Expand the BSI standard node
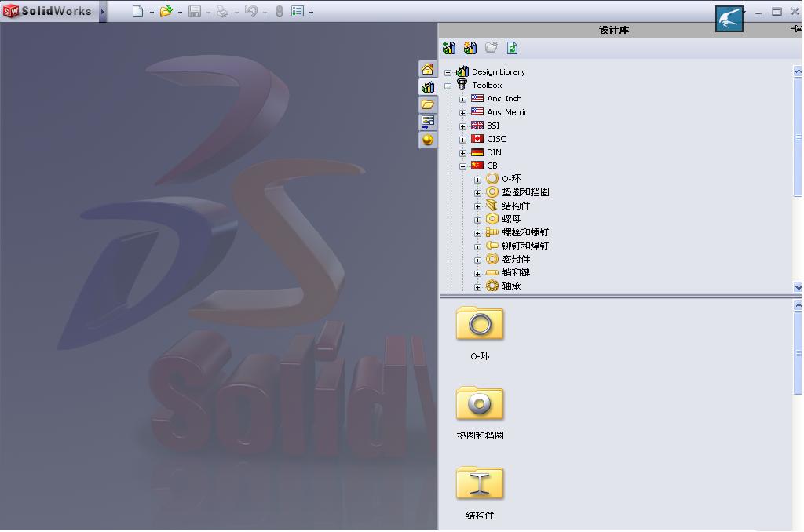 click(463, 126)
